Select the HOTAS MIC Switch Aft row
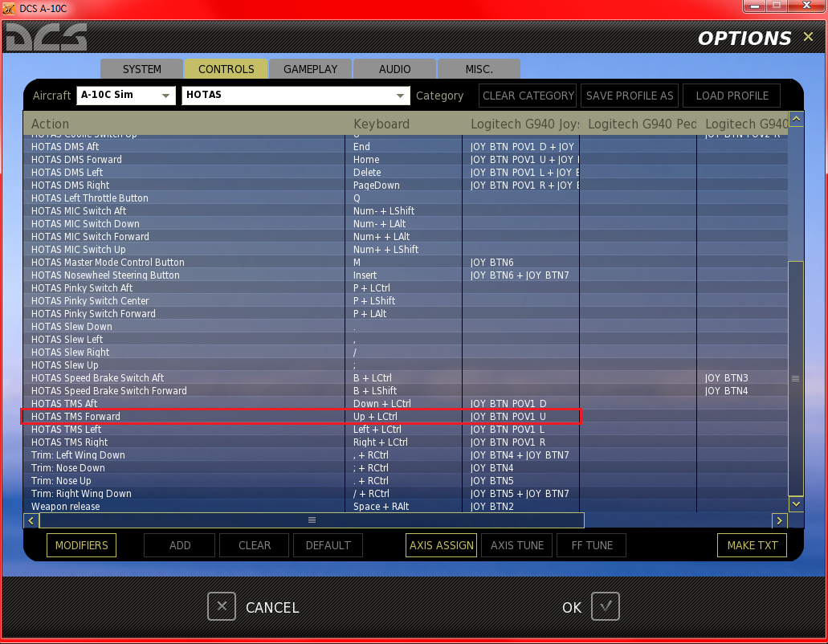The height and width of the screenshot is (644, 828). 406,210
